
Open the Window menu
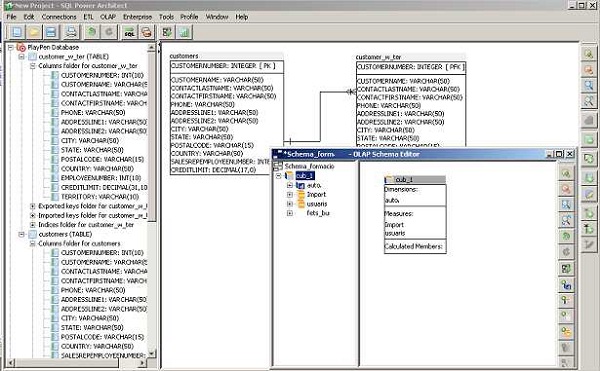pos(217,17)
